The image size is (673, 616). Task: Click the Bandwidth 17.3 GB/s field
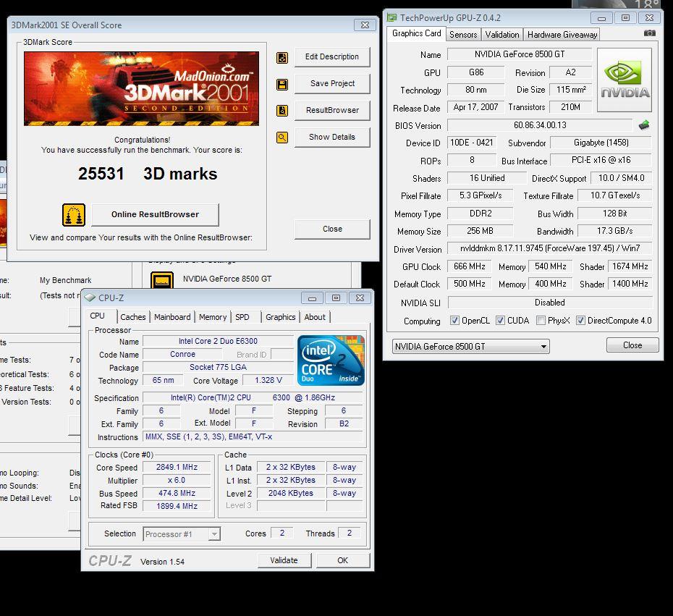(x=614, y=230)
